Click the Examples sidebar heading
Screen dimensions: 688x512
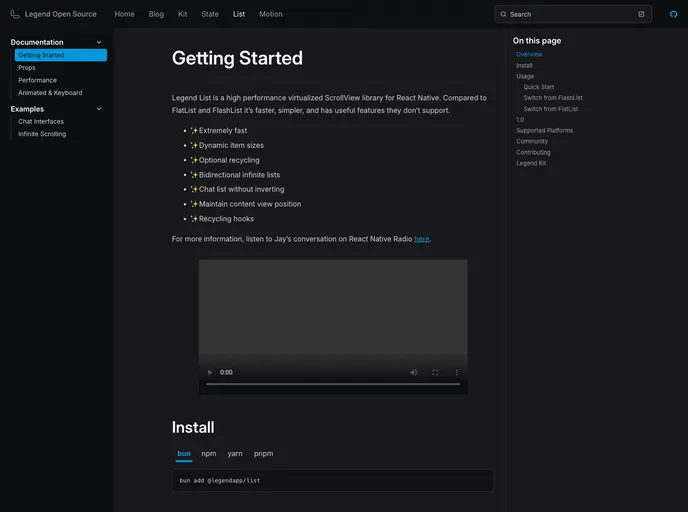click(27, 109)
